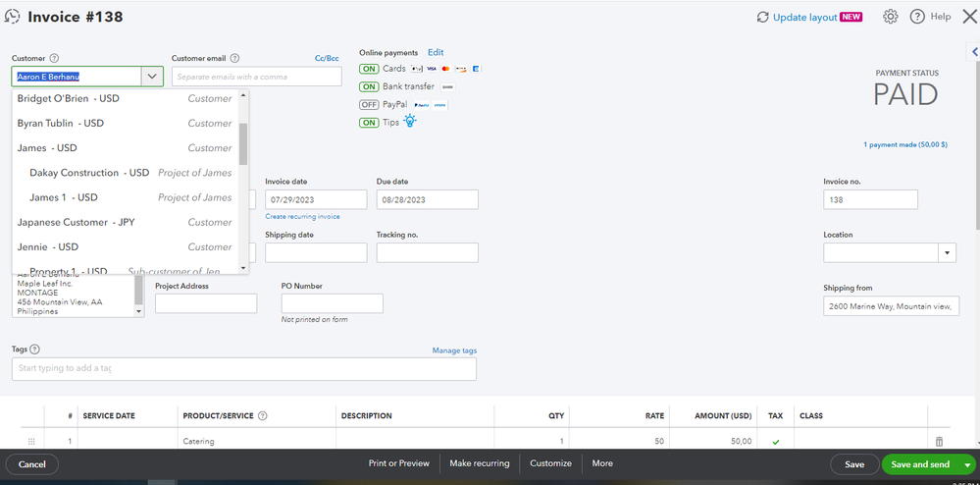This screenshot has height=485, width=980.
Task: Toggle Bank transfer ON switch
Action: tap(369, 86)
